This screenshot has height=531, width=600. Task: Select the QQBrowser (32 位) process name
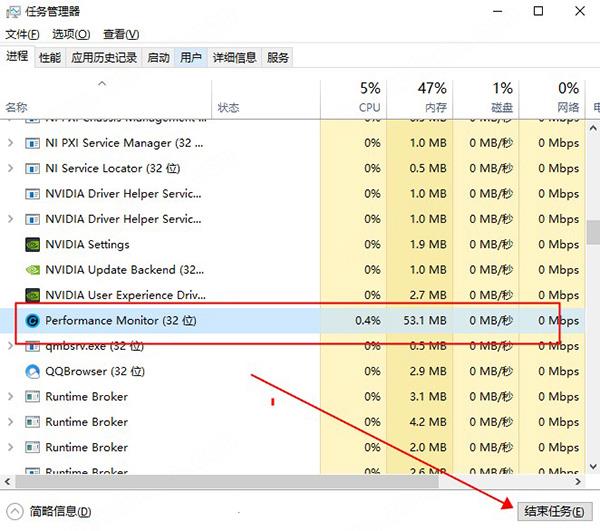click(x=95, y=371)
